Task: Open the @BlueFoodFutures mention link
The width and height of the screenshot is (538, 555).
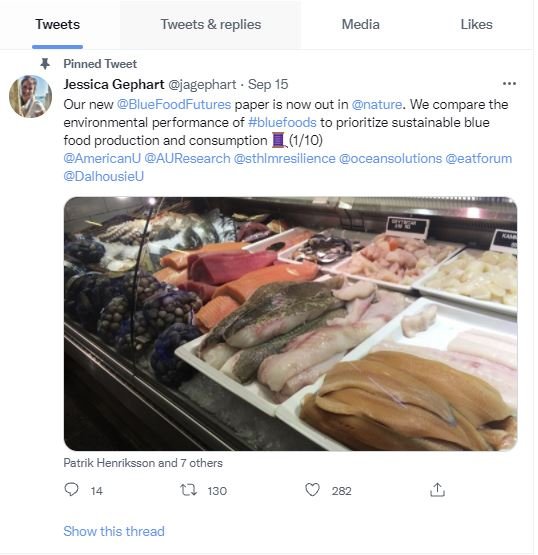Action: pyautogui.click(x=174, y=105)
